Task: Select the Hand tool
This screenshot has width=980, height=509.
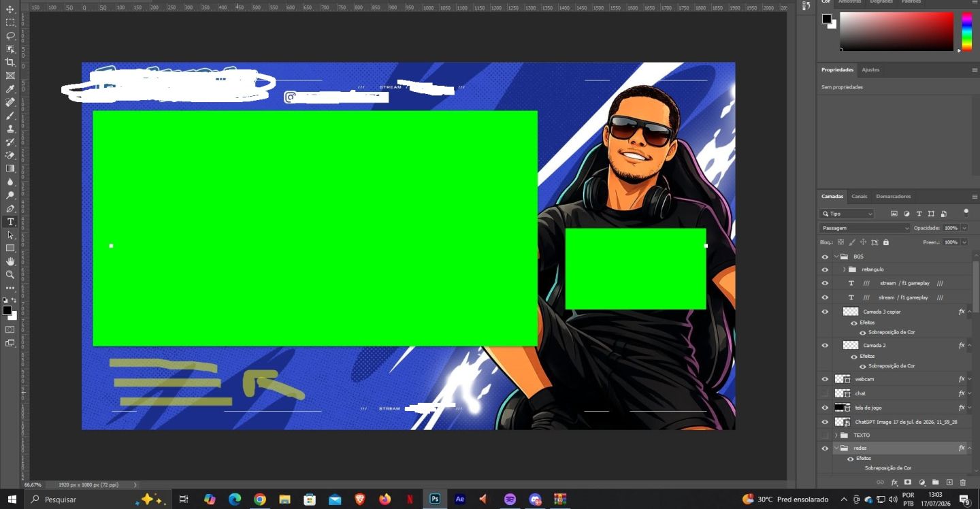Action: click(x=10, y=261)
